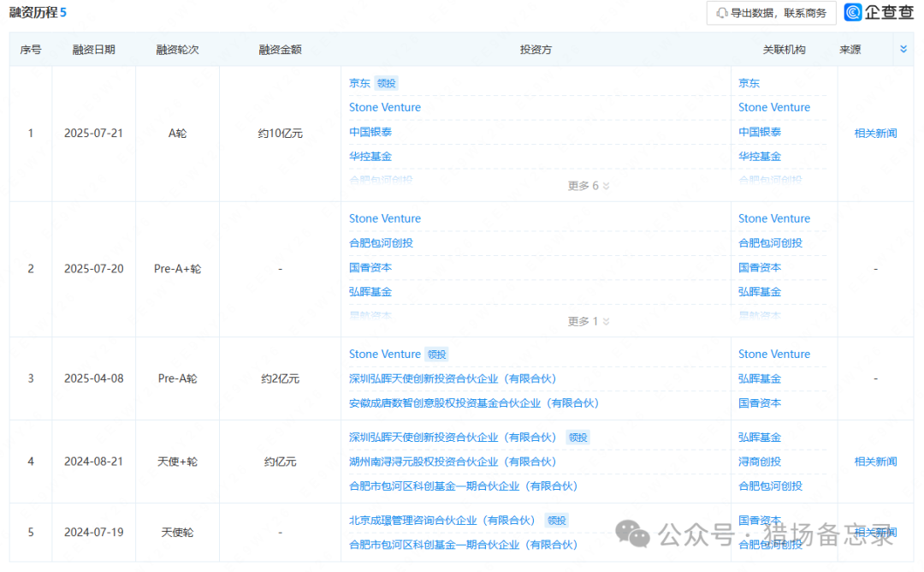
Task: Click the 融资日期 column header
Action: coord(94,50)
